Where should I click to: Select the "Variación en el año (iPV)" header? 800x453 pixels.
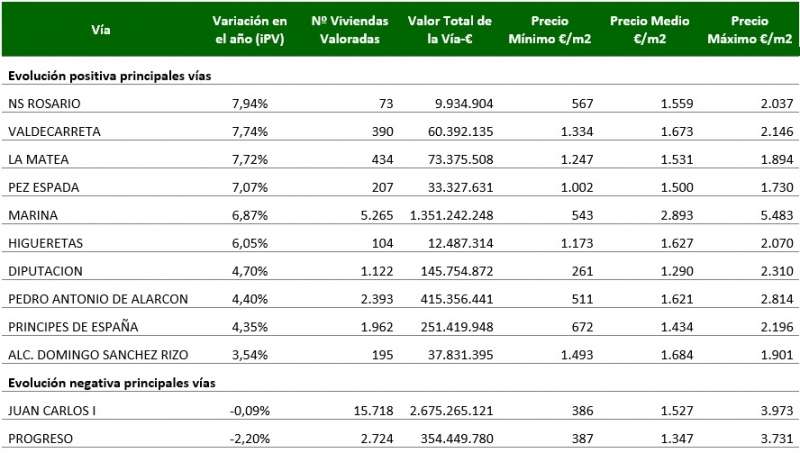[250, 30]
